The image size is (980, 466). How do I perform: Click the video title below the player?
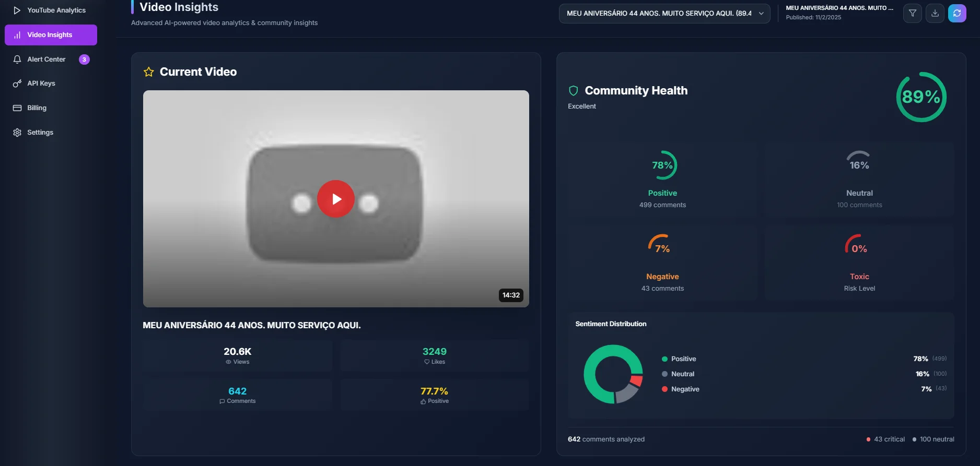(252, 326)
